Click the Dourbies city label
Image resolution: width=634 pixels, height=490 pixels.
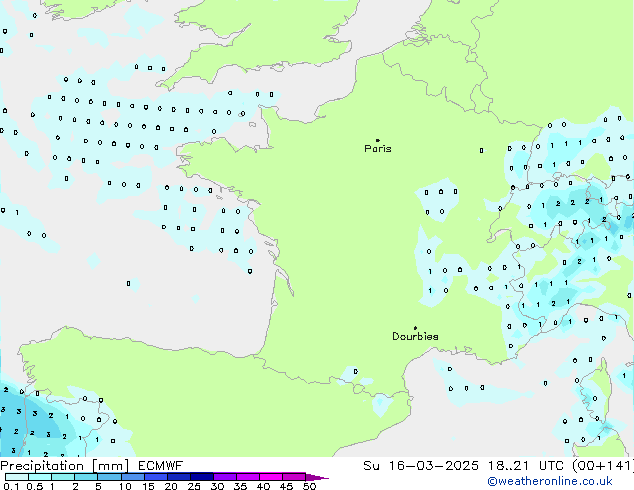[415, 336]
